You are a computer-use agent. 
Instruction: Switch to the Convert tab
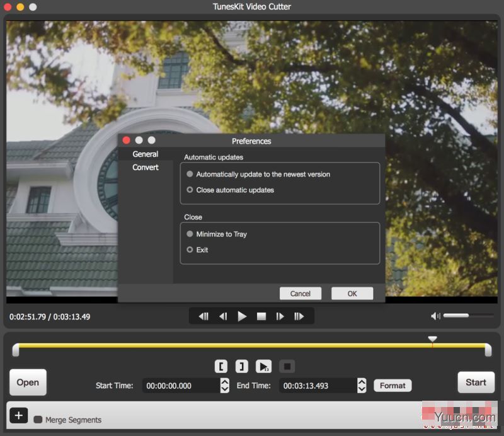(x=145, y=167)
